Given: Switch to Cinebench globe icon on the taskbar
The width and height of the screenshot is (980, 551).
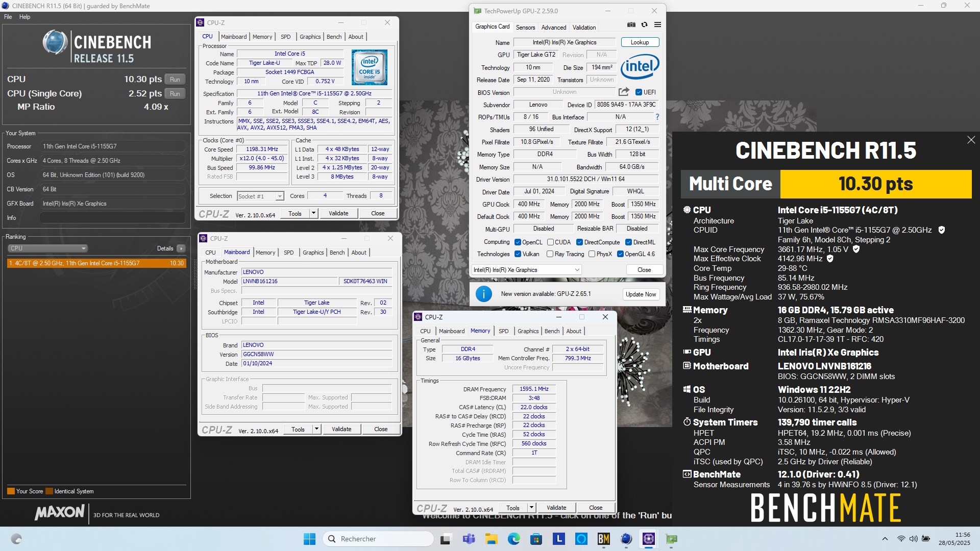Looking at the screenshot, I should click(x=626, y=539).
